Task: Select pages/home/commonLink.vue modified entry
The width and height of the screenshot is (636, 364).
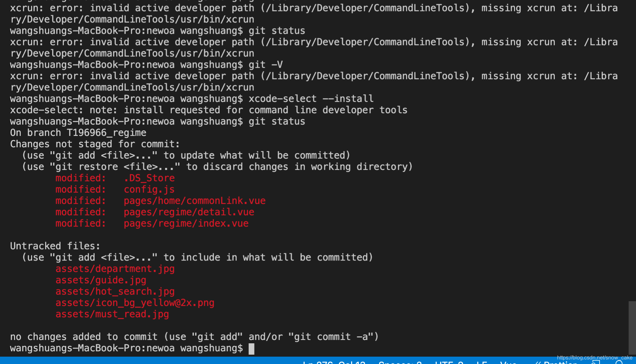Action: click(x=195, y=200)
